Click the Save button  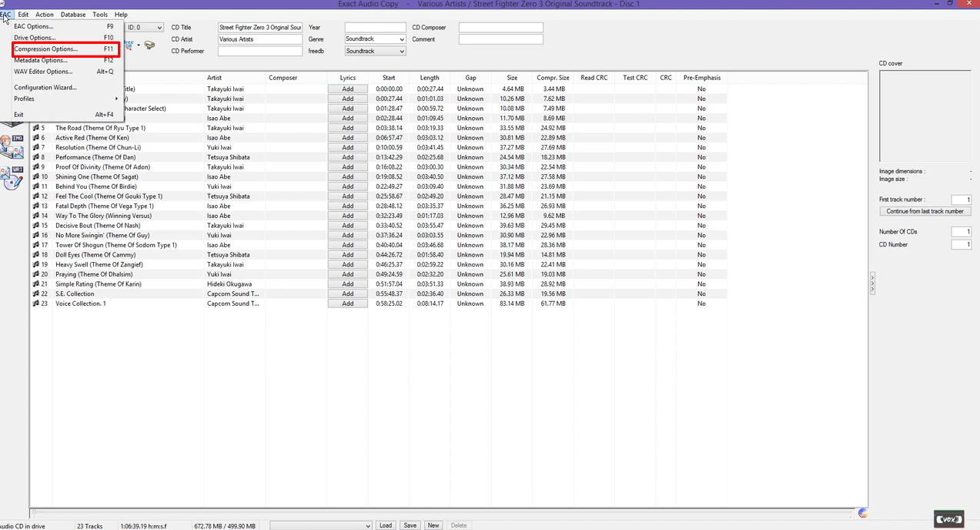pos(410,525)
